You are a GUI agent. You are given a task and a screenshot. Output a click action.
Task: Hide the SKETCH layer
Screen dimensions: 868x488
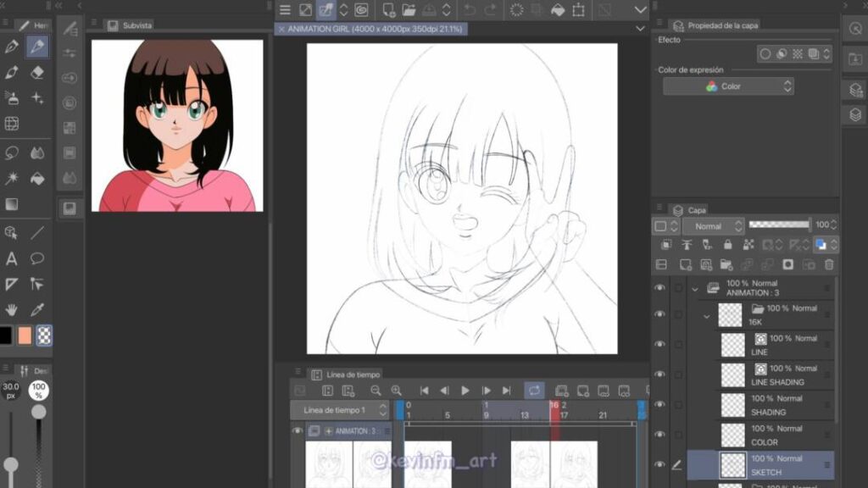click(x=659, y=464)
